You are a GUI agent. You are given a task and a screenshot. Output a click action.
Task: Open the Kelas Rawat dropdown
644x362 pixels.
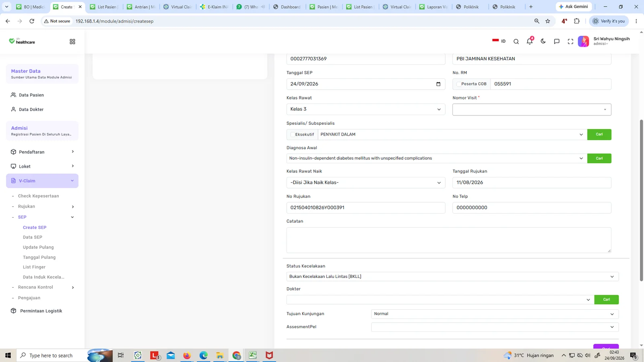coord(366,109)
